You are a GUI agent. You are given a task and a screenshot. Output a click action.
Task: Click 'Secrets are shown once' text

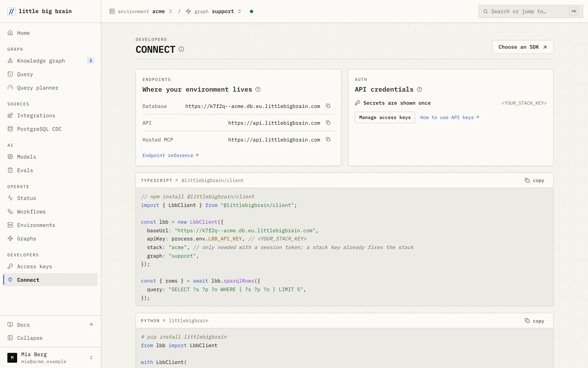[397, 103]
